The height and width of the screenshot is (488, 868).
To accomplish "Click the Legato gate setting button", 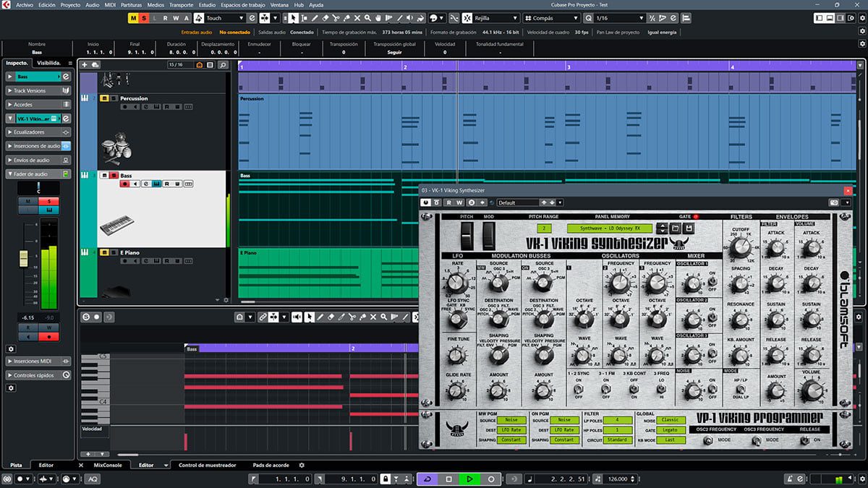I will 672,429.
